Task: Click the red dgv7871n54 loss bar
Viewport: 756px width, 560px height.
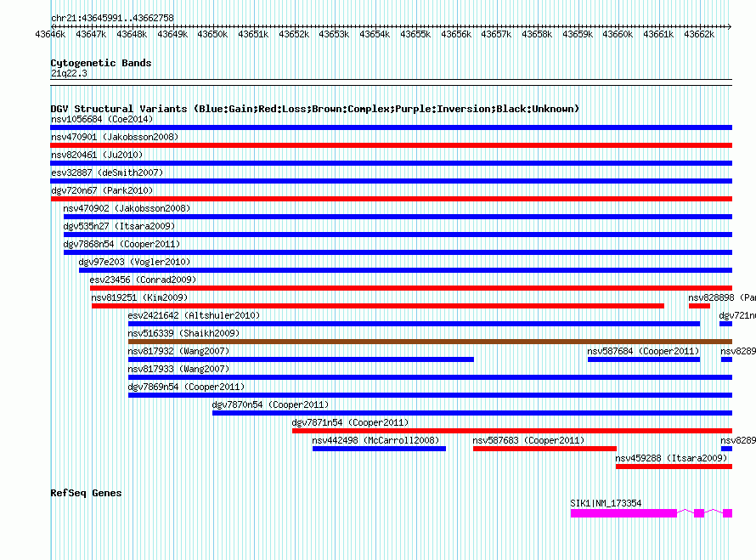Action: (x=512, y=431)
